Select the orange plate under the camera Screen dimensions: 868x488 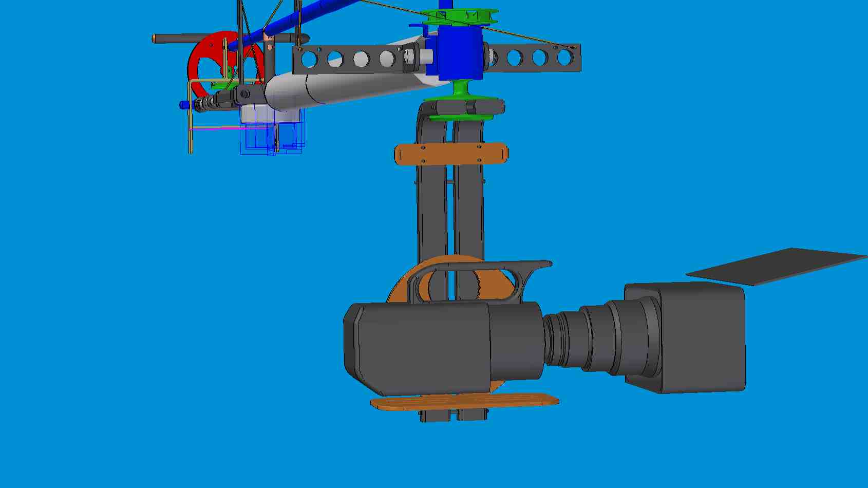tap(465, 401)
